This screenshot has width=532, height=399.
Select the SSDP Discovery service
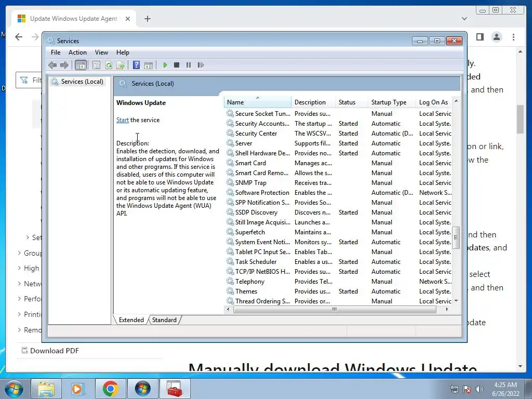(338, 212)
